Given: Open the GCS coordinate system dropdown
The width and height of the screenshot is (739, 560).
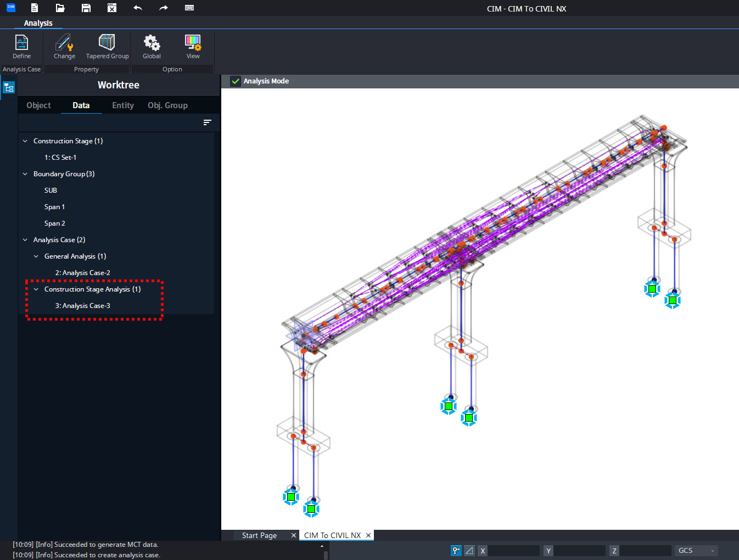Looking at the screenshot, I should coord(696,551).
